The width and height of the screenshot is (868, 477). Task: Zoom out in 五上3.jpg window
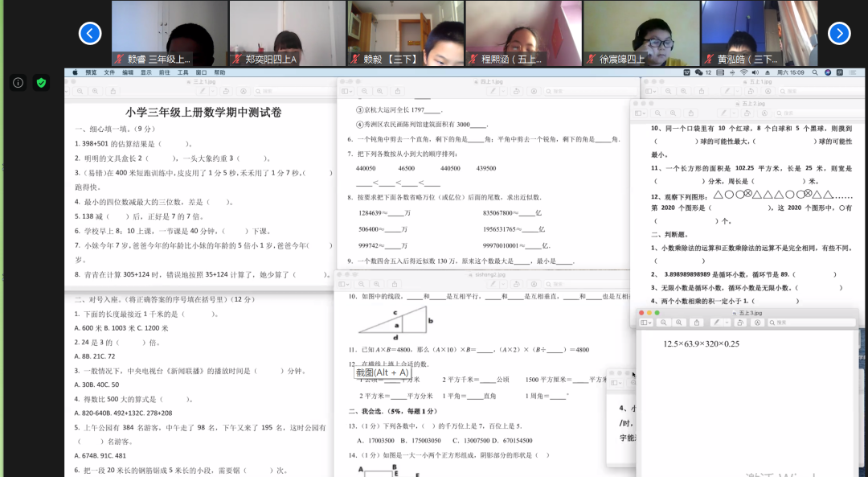click(x=663, y=323)
